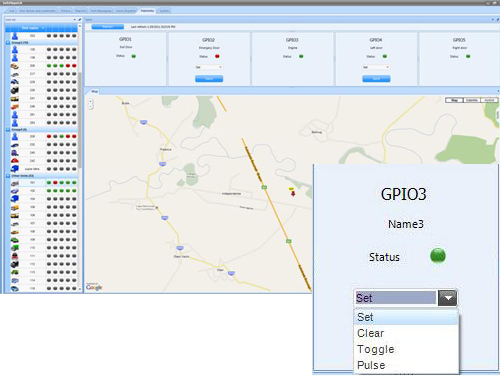Open the Unit name column sort dropdown
This screenshot has width=500, height=376.
pyautogui.click(x=43, y=28)
